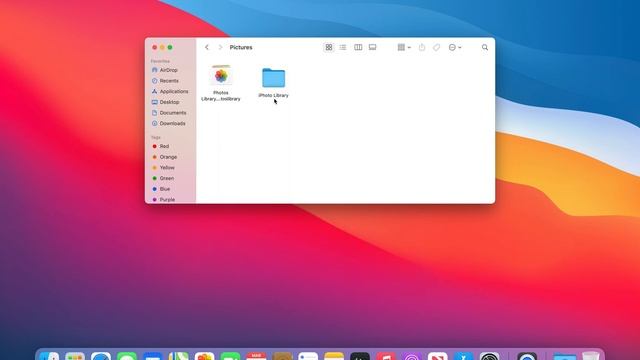Click the Edit Tags toolbar icon
The width and height of the screenshot is (640, 360).
coord(436,47)
